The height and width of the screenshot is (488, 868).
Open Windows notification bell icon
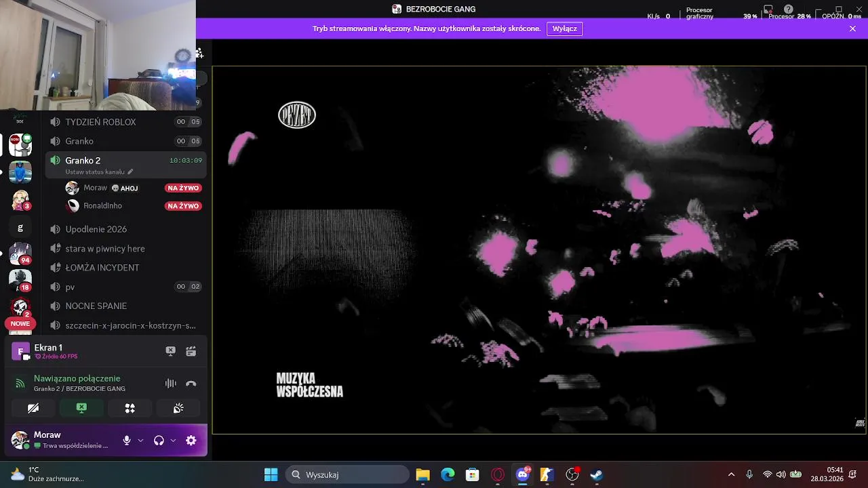854,474
